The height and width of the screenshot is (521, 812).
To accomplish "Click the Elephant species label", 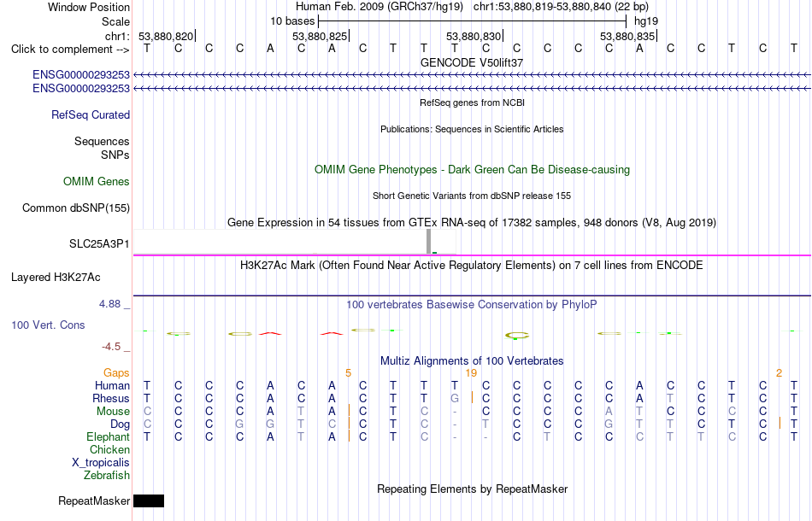I will click(108, 436).
